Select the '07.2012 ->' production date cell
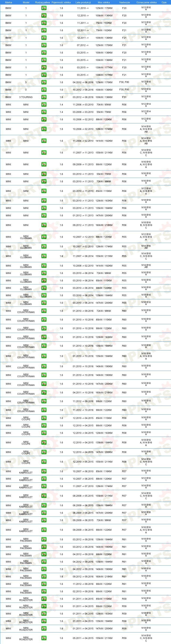Viewport: 171px width, 644px height. point(83,45)
